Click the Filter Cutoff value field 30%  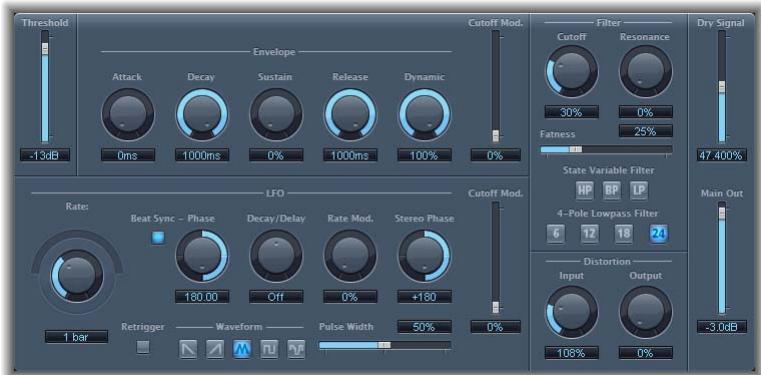point(571,112)
